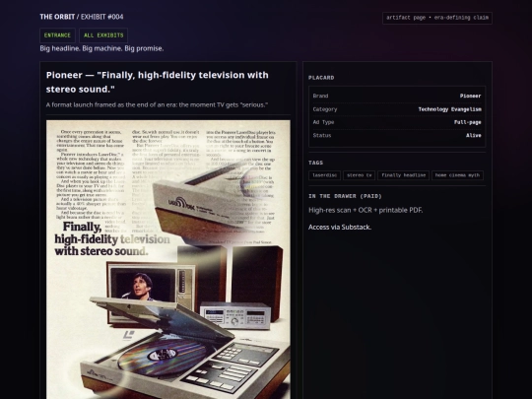The width and height of the screenshot is (532, 399).
Task: Click 'Access via Substack.' text
Action: pos(340,227)
